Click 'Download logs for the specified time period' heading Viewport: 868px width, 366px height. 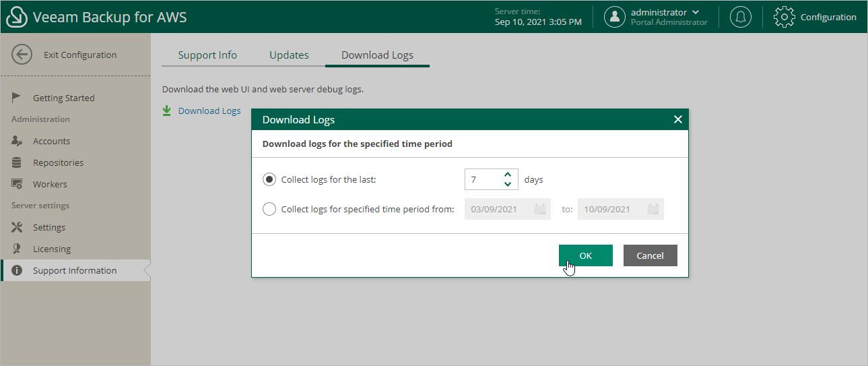(x=358, y=144)
